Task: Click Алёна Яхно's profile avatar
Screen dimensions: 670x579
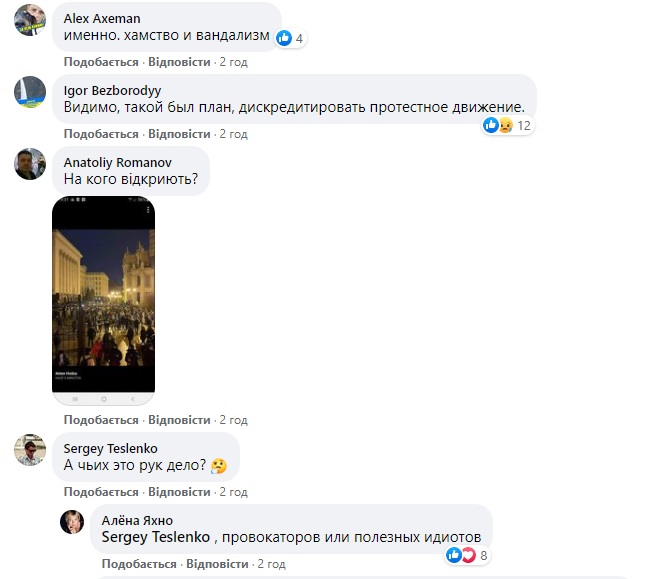Action: tap(72, 522)
